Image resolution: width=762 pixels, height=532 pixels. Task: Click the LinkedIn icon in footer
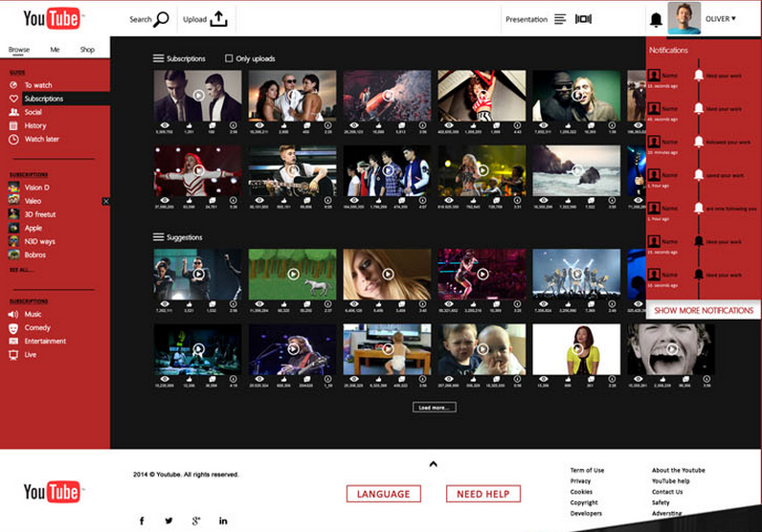(x=223, y=521)
